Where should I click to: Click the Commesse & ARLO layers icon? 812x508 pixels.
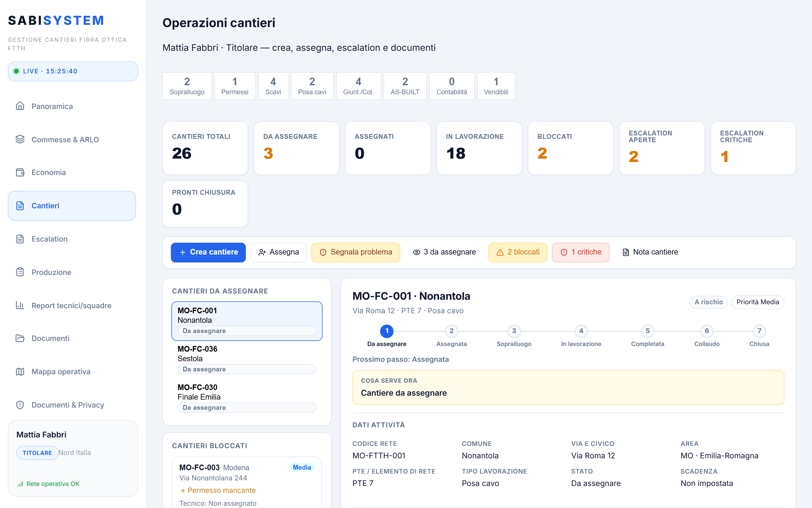point(20,139)
